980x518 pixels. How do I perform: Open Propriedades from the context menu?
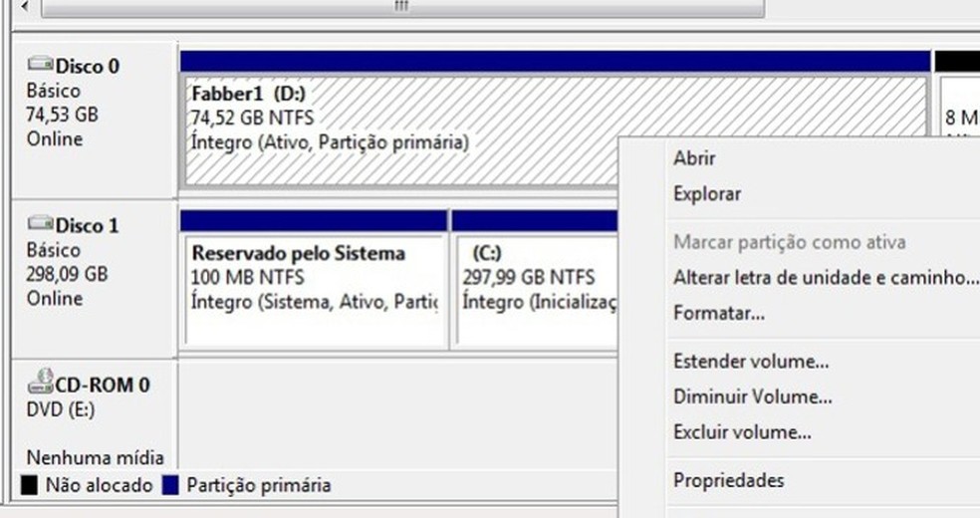(728, 481)
